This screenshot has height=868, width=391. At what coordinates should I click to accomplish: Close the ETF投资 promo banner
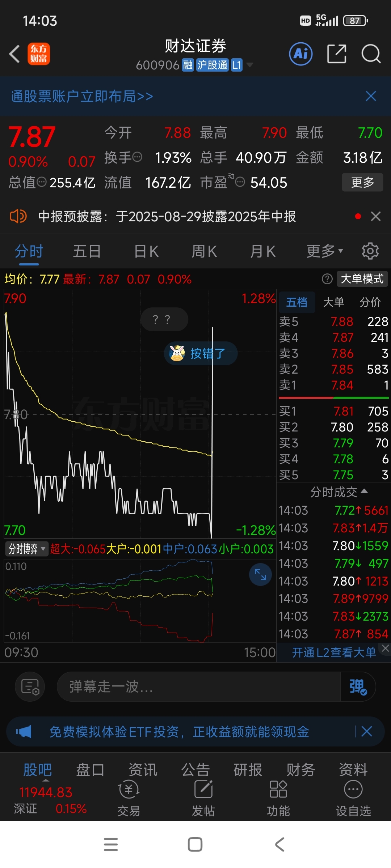tap(367, 732)
